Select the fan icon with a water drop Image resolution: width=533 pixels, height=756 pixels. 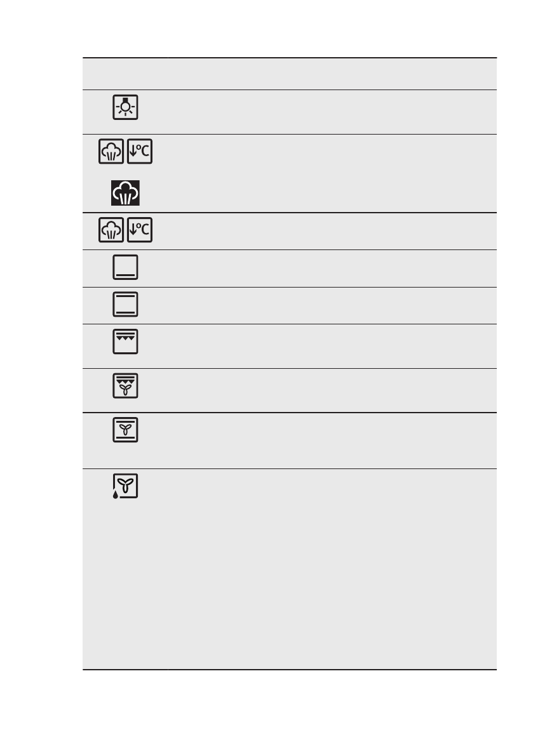(126, 486)
